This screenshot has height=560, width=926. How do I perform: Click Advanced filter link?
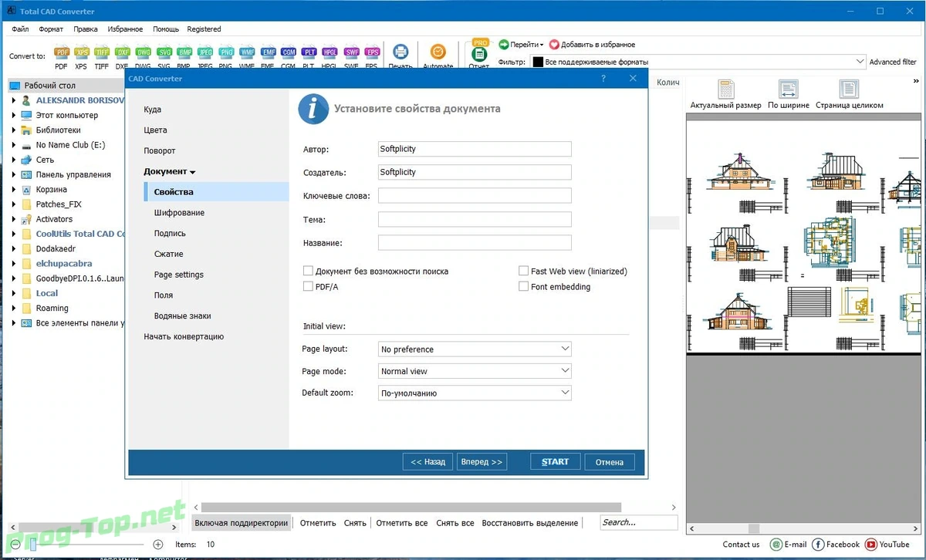point(893,62)
